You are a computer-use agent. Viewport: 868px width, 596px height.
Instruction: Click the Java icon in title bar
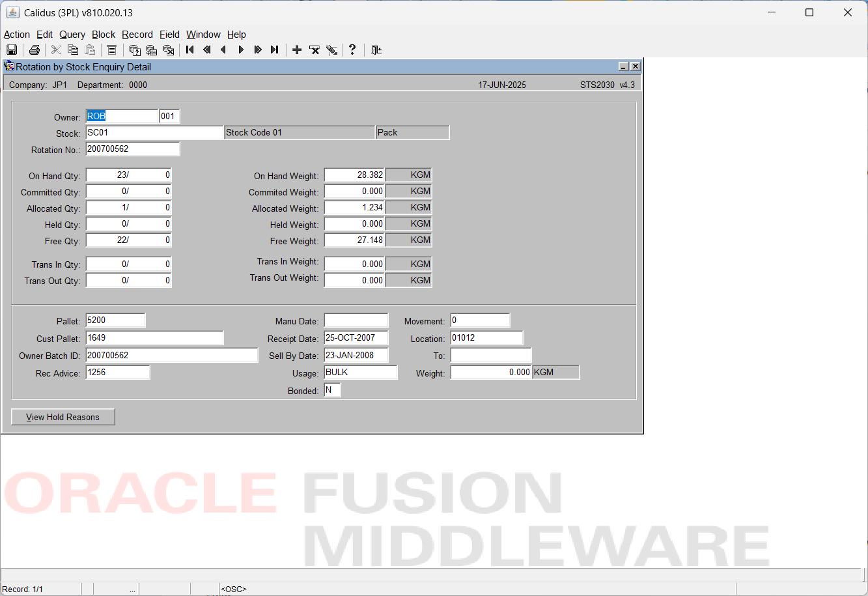coord(12,12)
